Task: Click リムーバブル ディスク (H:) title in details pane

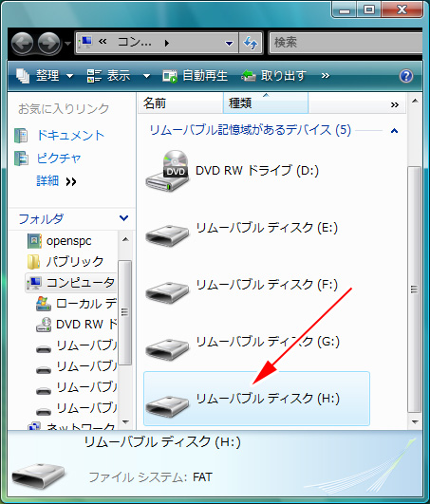Action: point(162,442)
